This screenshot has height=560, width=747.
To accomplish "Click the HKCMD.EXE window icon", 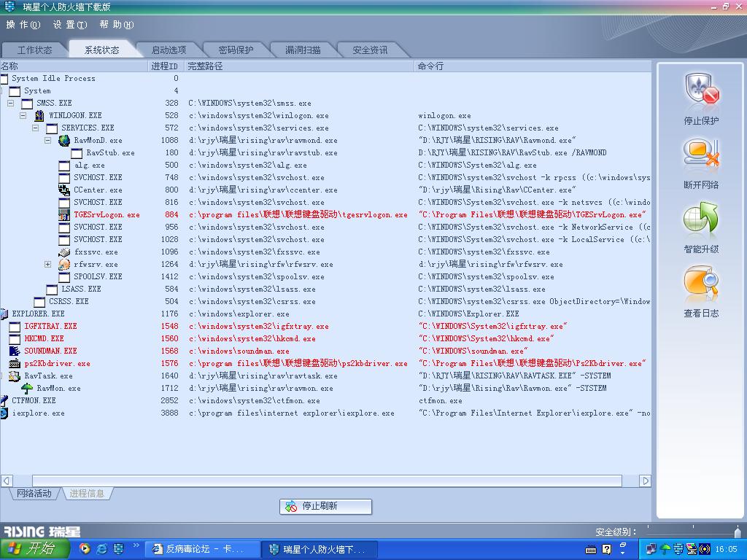I will tap(15, 338).
